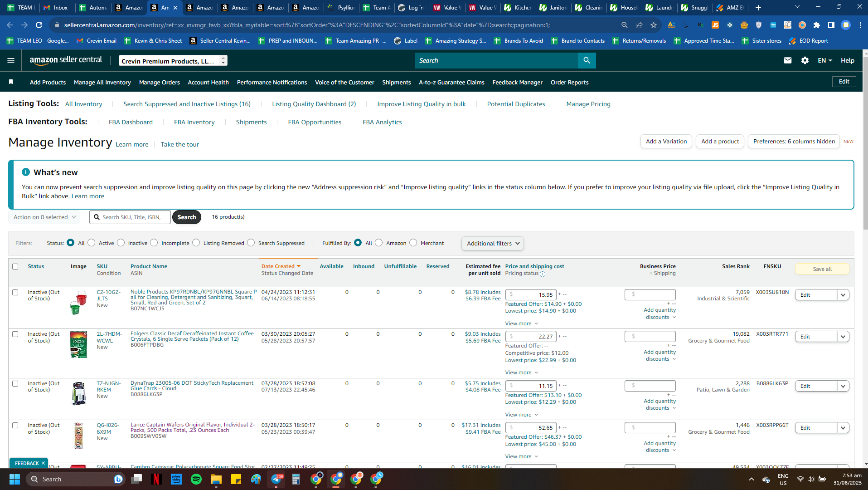Click the Add a product button

720,142
